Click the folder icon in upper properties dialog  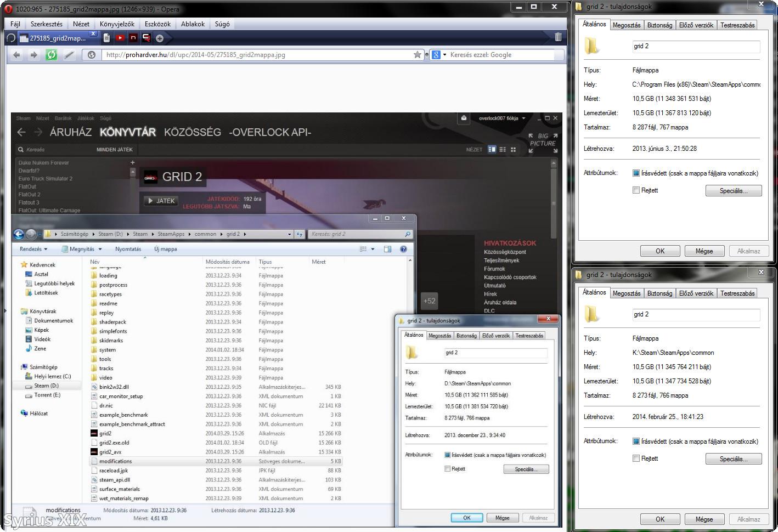tap(591, 46)
